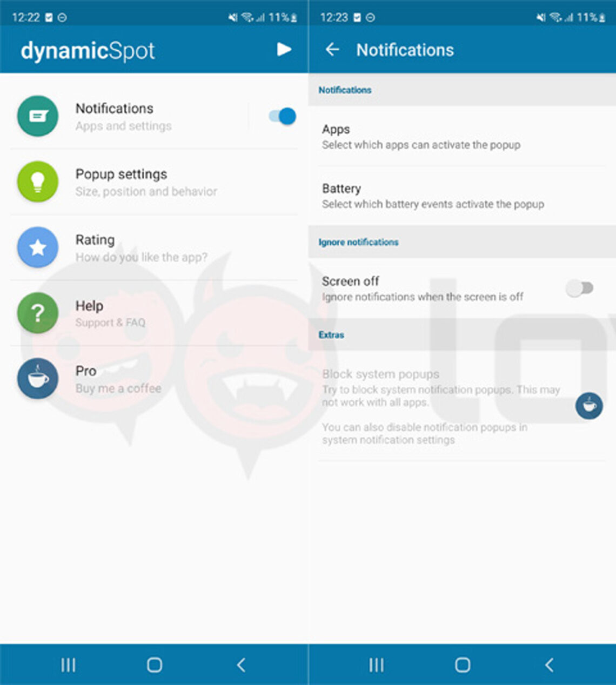Click the Pro coffee badge beside Block system popups
616x685 pixels.
[589, 405]
